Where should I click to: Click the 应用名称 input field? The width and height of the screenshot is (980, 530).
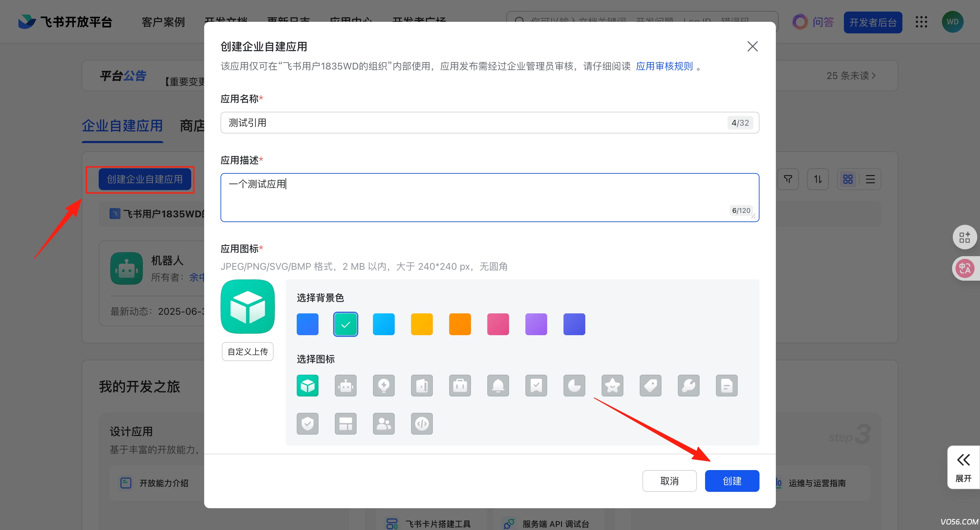coord(472,123)
